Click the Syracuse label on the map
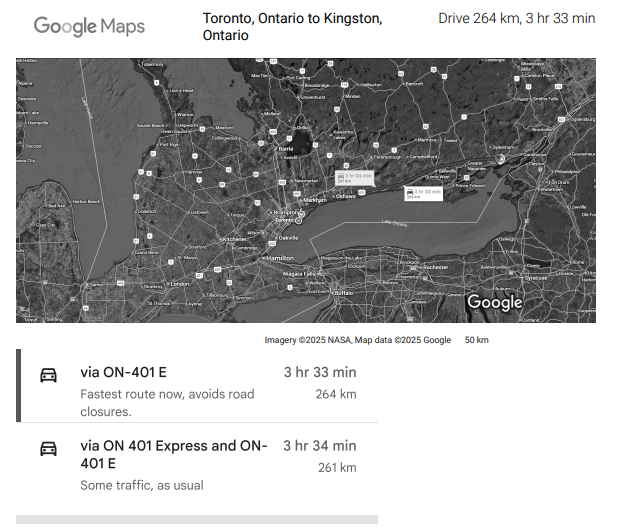The width and height of the screenshot is (619, 532). 536,278
